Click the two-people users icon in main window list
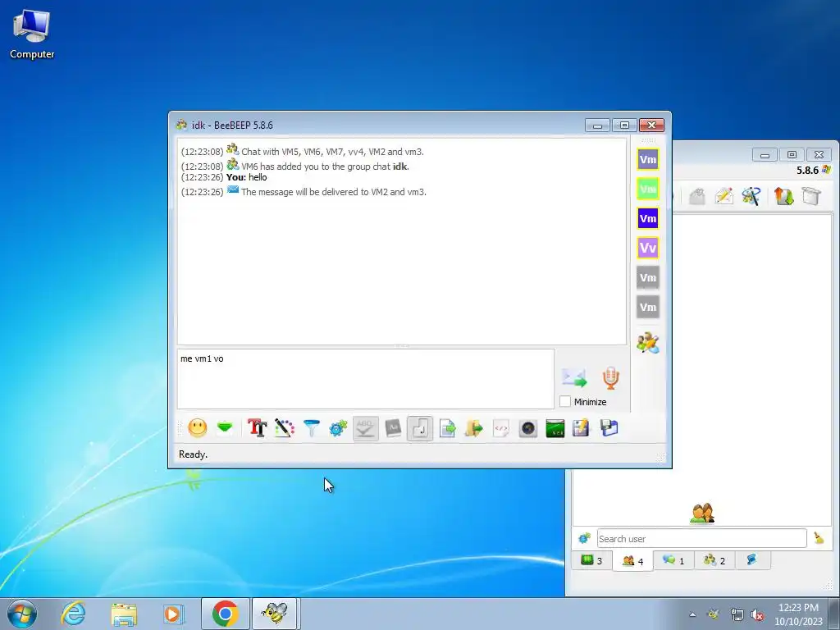840x630 pixels. (702, 514)
